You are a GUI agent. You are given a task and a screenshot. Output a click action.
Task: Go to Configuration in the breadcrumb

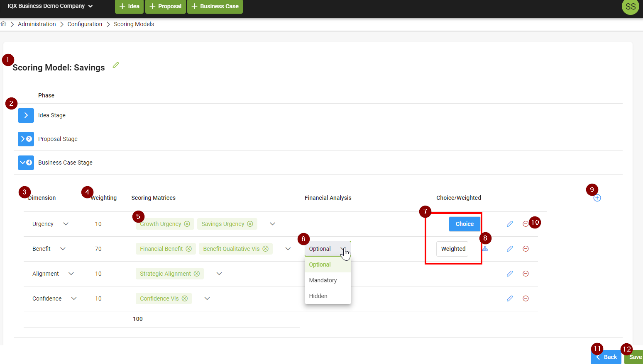(85, 24)
